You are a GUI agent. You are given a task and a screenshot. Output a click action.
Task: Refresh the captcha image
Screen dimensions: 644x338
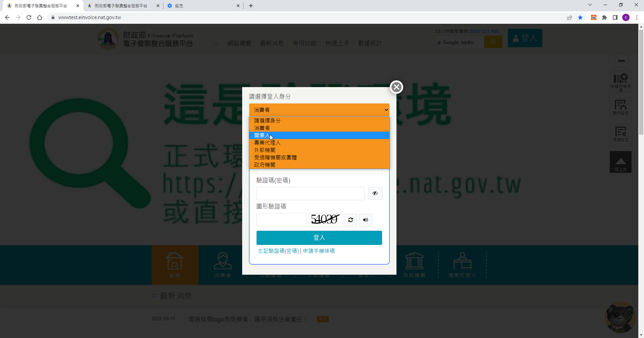point(351,220)
